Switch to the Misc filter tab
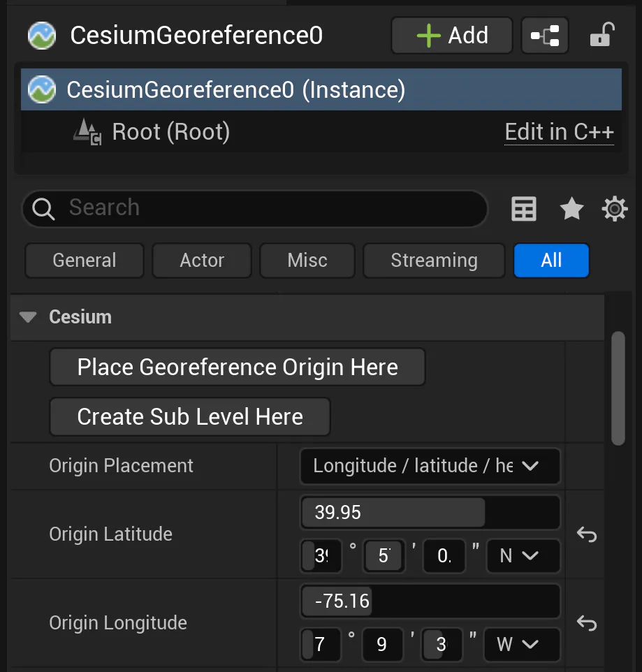This screenshot has width=642, height=672. pyautogui.click(x=307, y=261)
